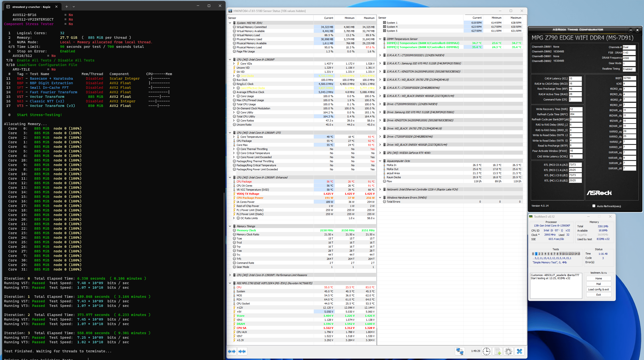The height and width of the screenshot is (360, 644).
Task: Click the left pane Current column header
Action: click(324, 18)
